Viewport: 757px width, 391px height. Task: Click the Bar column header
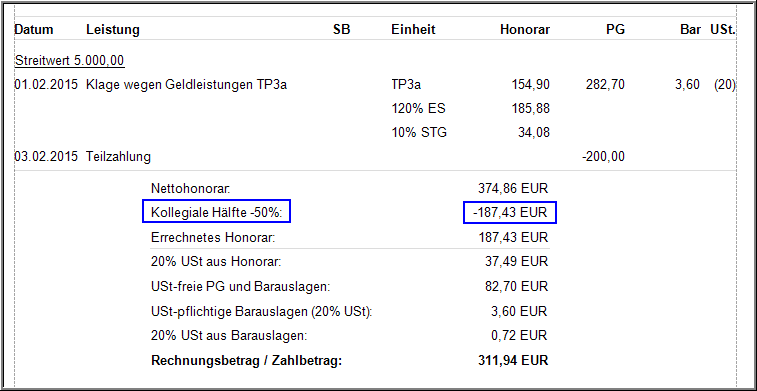click(x=690, y=30)
